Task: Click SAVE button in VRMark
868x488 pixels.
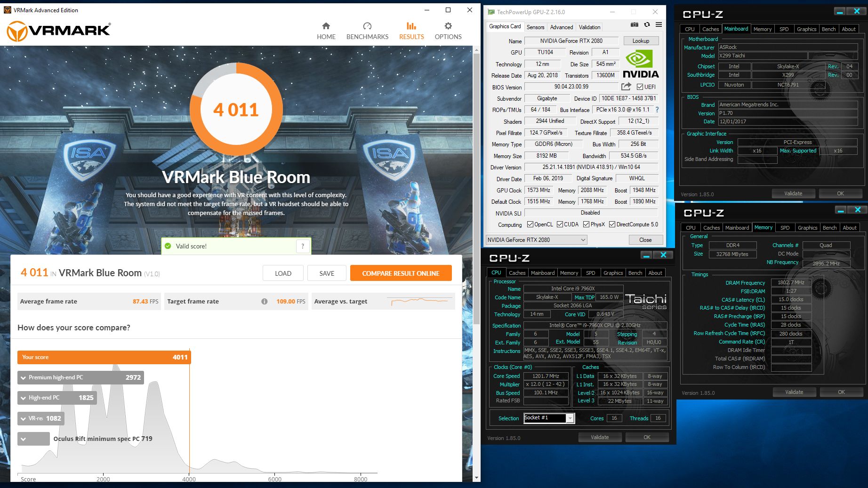Action: click(327, 273)
